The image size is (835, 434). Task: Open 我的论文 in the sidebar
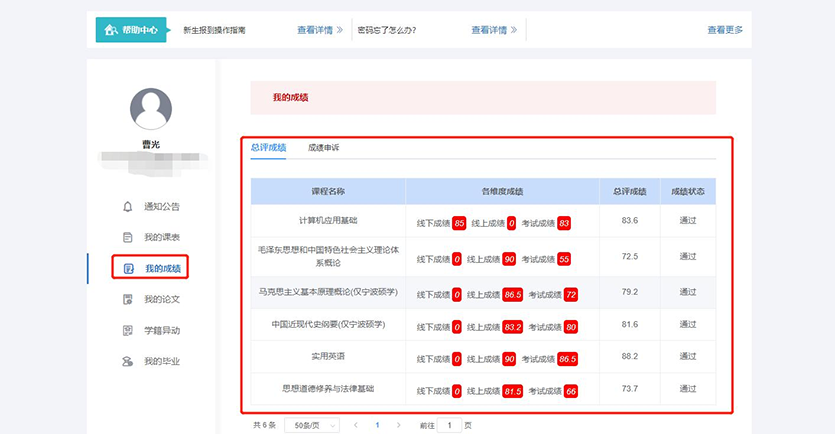tap(162, 299)
